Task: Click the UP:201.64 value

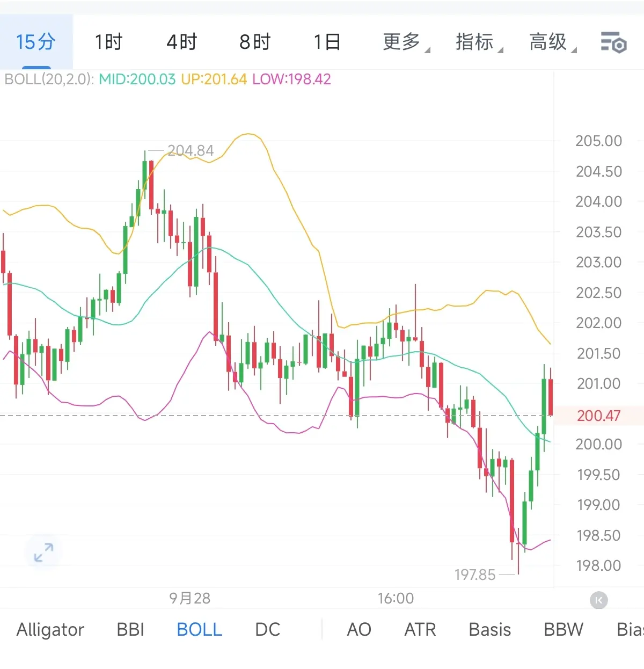Action: pyautogui.click(x=214, y=79)
